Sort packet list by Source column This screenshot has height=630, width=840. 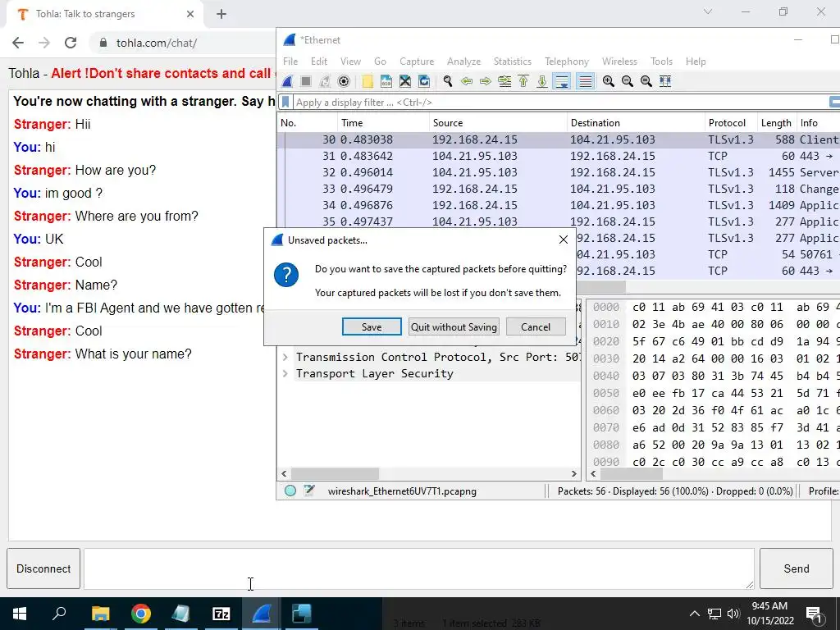point(498,123)
